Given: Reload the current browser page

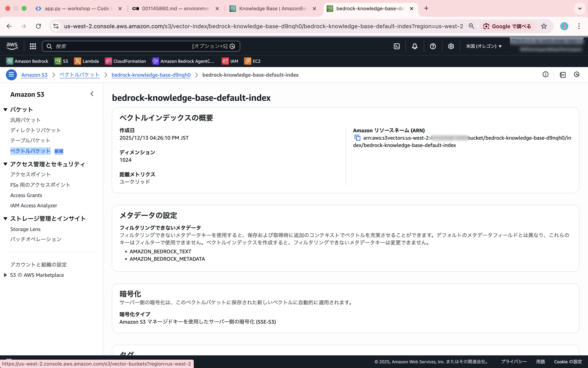Looking at the screenshot, I should [38, 26].
